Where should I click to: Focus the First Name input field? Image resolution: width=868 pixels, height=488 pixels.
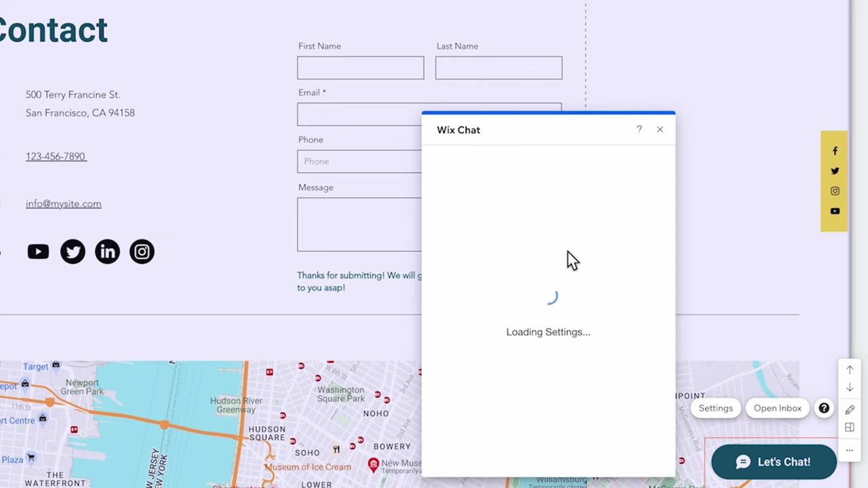tap(360, 68)
